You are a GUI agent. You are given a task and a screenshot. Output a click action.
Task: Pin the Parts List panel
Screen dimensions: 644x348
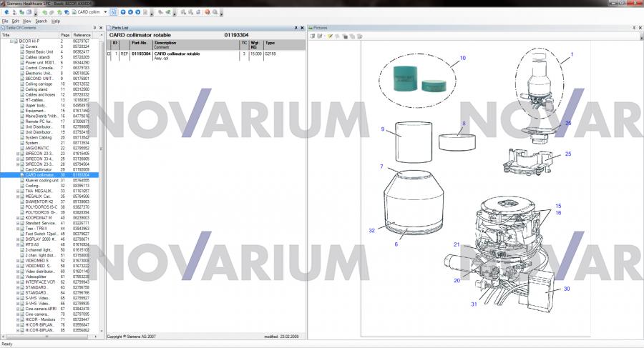click(296, 28)
